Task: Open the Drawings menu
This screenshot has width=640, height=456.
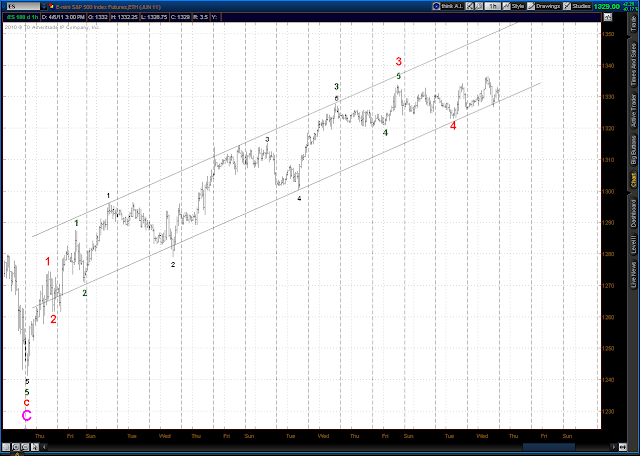Action: pos(544,6)
